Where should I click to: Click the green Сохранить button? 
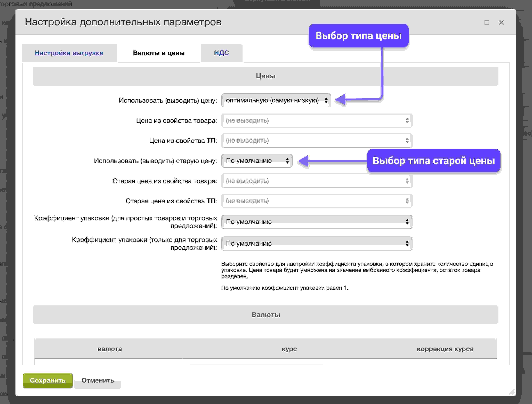point(48,380)
